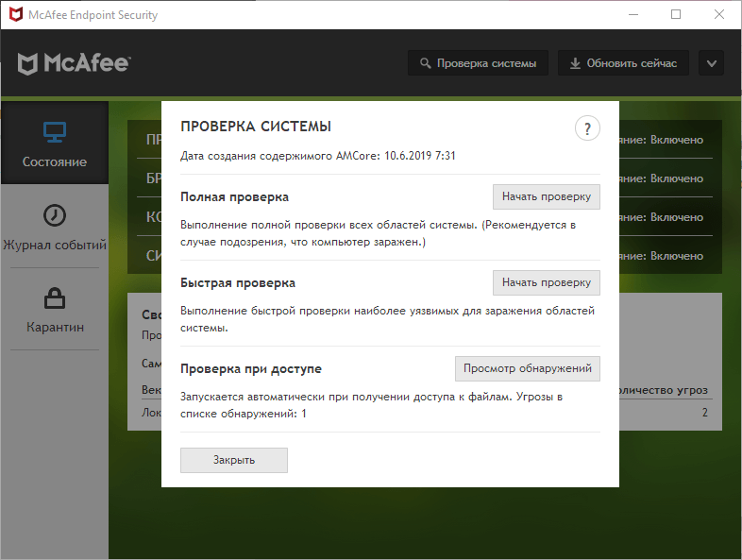742x560 pixels.
Task: Click the full scan description text
Action: pyautogui.click(x=378, y=233)
